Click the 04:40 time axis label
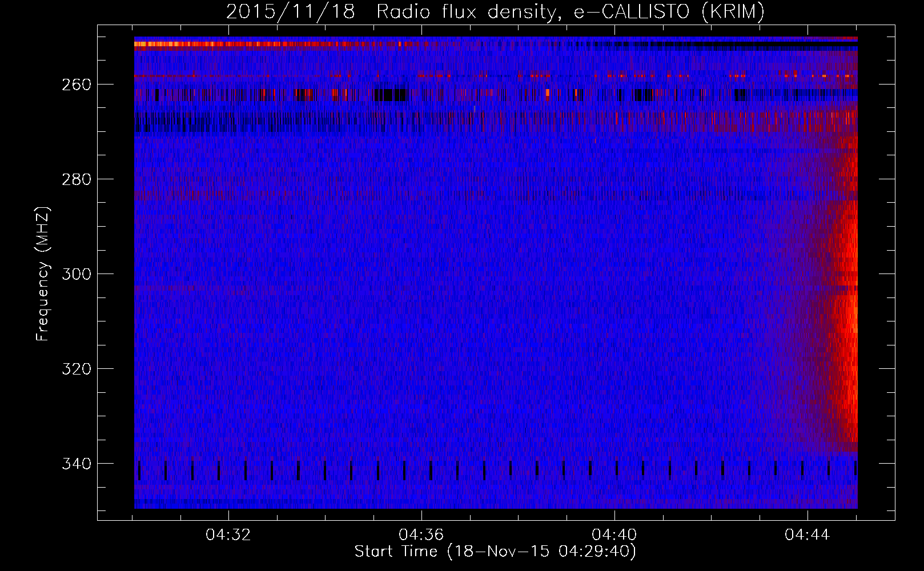 coord(614,535)
